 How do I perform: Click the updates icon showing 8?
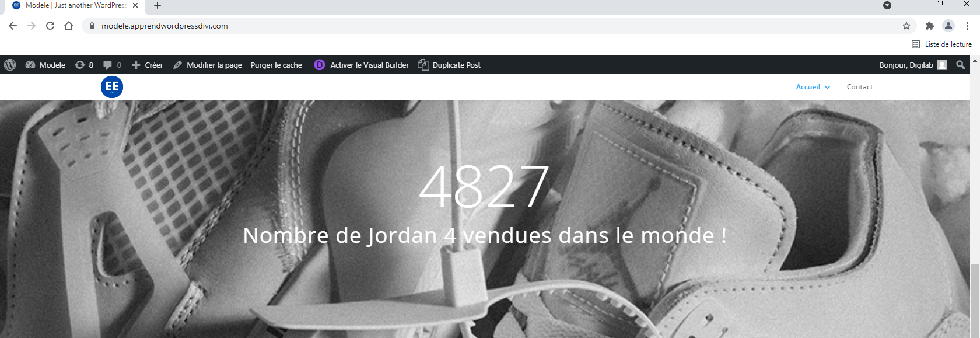(x=80, y=65)
